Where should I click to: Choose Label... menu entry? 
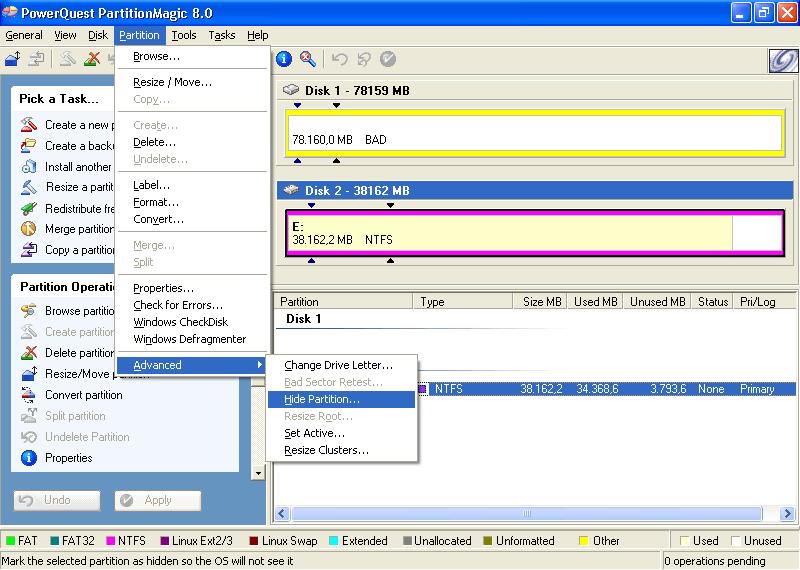[x=192, y=185]
